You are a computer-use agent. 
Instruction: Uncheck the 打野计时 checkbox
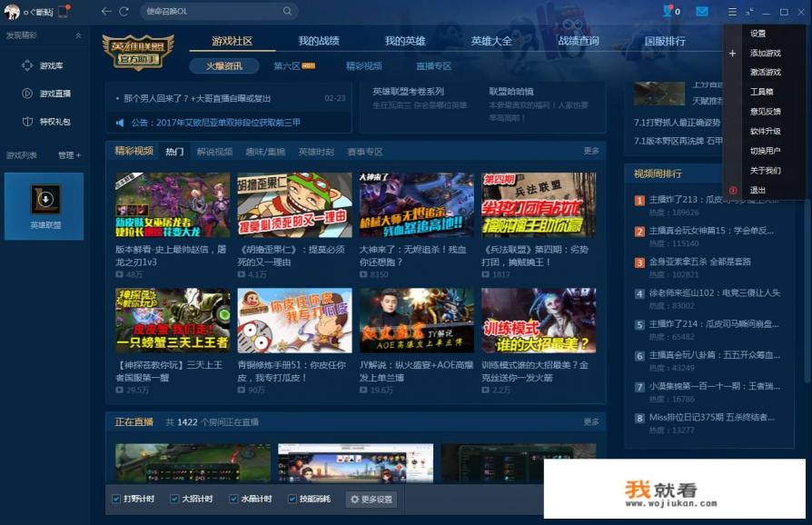pyautogui.click(x=115, y=499)
